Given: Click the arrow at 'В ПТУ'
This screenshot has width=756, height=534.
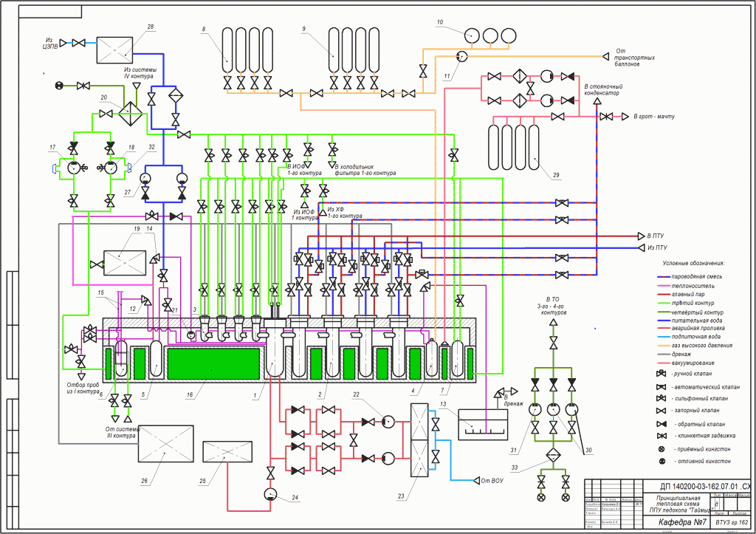Looking at the screenshot, I should pos(642,236).
